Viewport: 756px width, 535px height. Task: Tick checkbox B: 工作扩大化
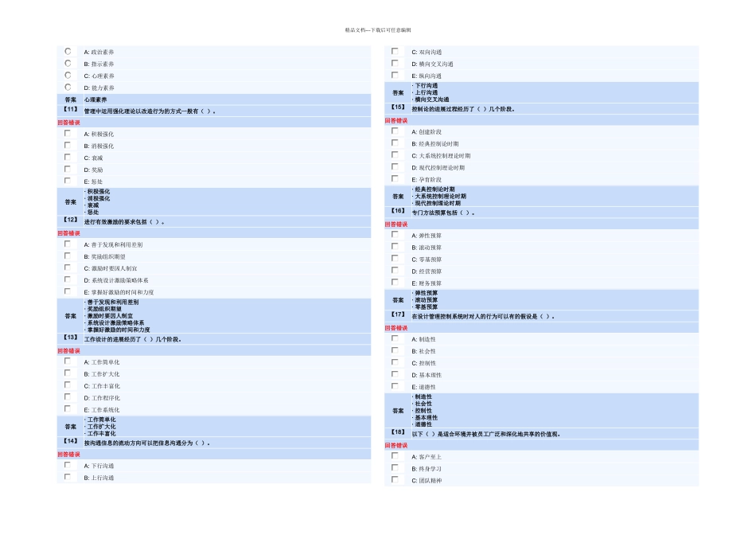(68, 373)
